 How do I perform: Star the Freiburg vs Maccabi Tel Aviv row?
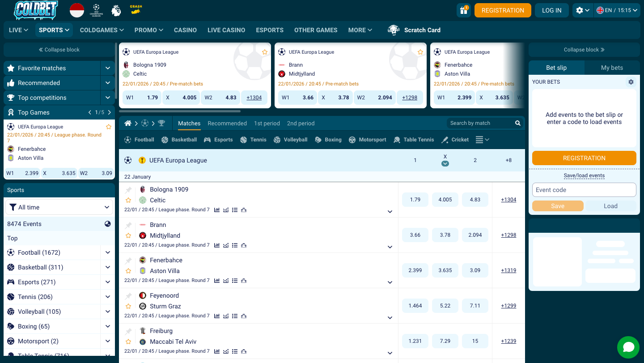(x=128, y=342)
